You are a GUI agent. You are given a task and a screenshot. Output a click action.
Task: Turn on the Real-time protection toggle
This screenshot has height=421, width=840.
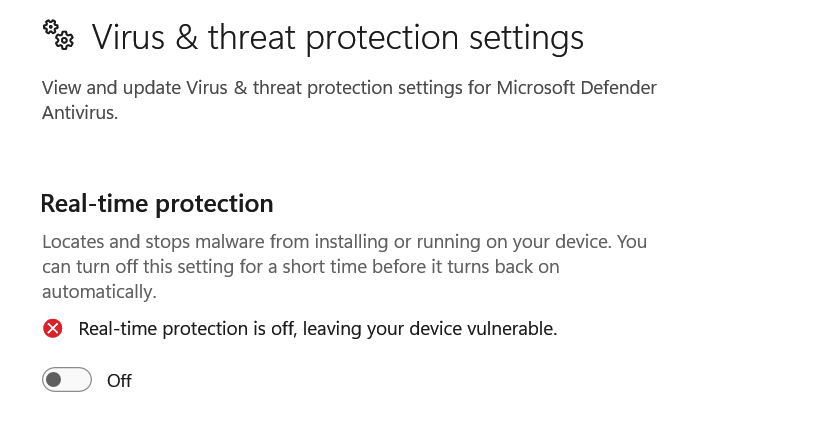pos(67,380)
